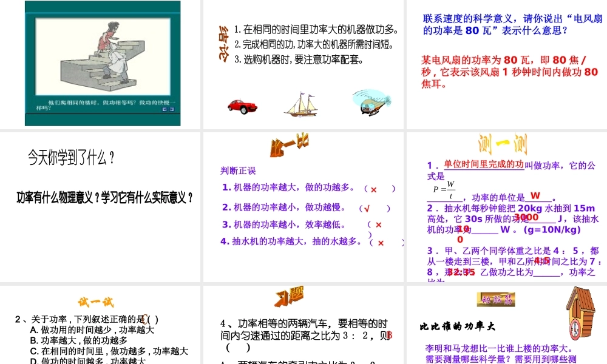Click the red cross beside statement 3

(x=379, y=224)
